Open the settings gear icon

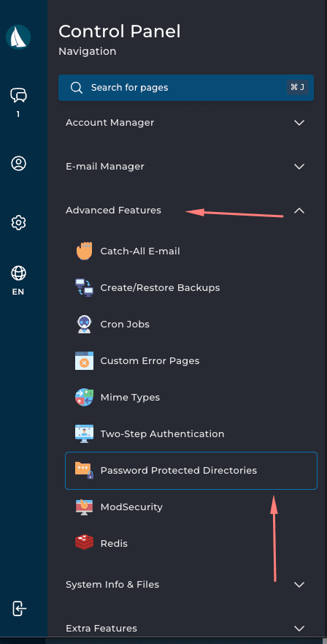point(18,223)
